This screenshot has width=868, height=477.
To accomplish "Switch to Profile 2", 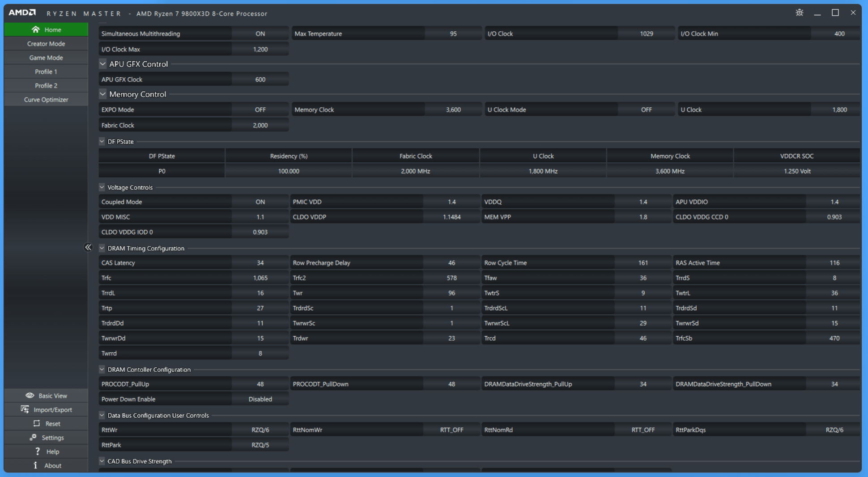I will tap(46, 85).
